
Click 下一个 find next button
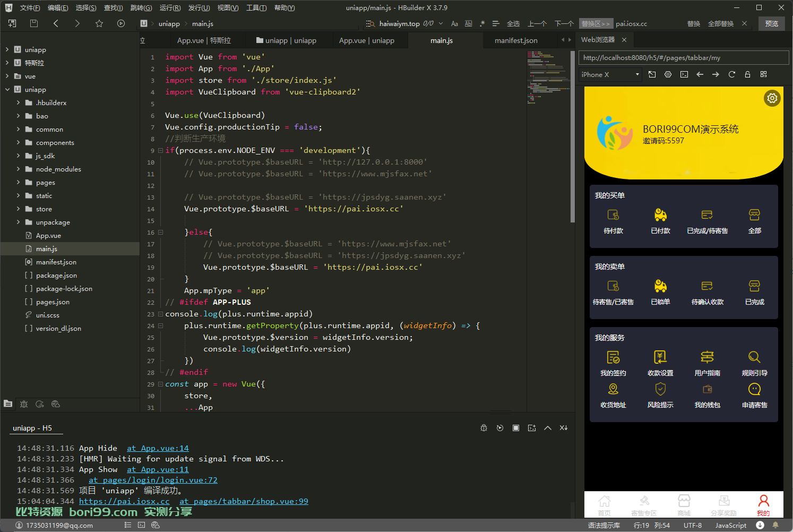564,23
